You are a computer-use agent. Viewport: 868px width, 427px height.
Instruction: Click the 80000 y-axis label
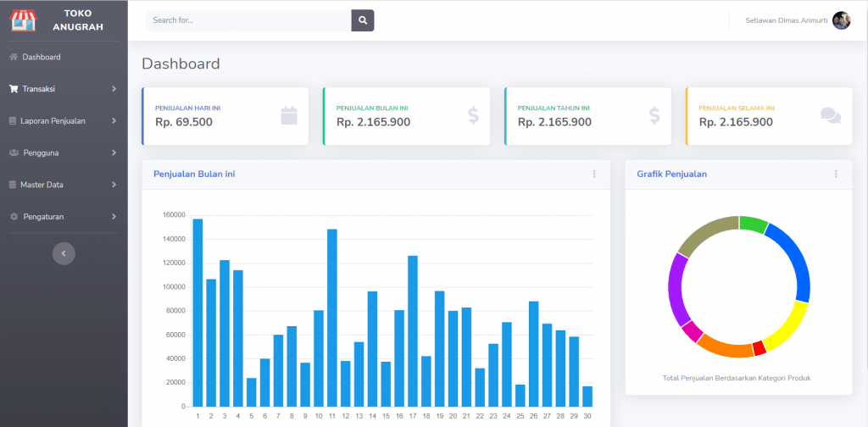point(176,311)
